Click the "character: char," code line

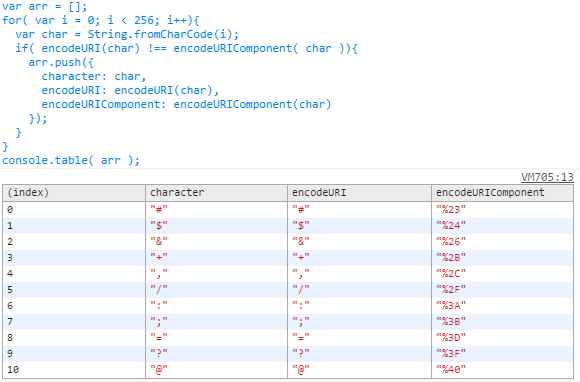(x=94, y=77)
